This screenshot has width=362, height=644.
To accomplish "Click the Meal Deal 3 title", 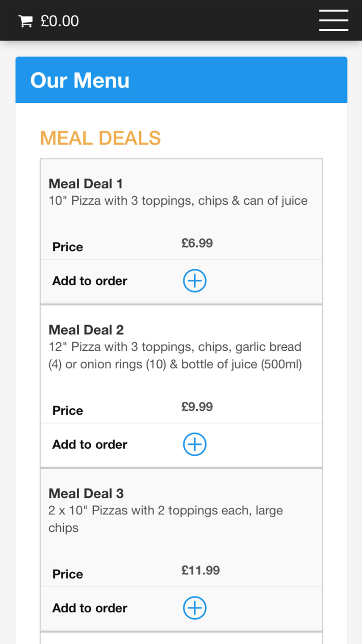I will [x=86, y=493].
